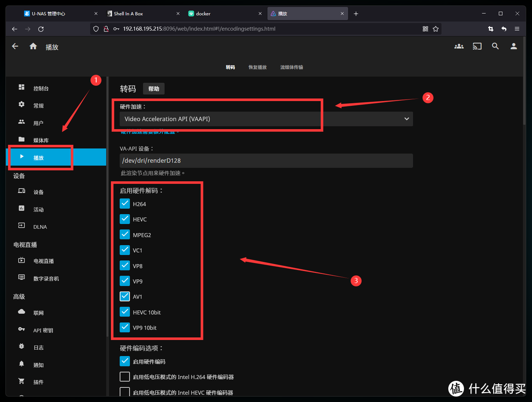This screenshot has width=532, height=402.
Task: Toggle the 启用硬件编码 checkbox
Action: click(x=125, y=361)
